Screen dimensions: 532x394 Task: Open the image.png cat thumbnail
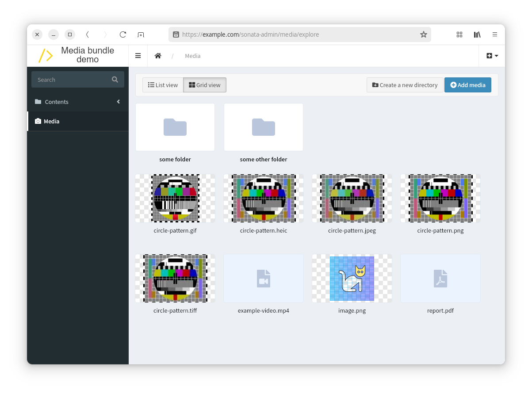point(352,279)
